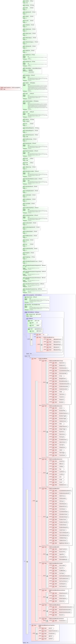This screenshot has height=644, width=76.
Task: Click the attribute icon beside detonationLocation
Action: click(x=24, y=171)
